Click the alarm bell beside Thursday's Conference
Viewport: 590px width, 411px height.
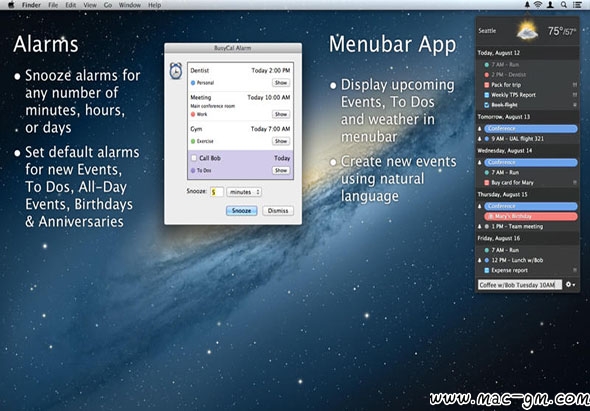479,206
